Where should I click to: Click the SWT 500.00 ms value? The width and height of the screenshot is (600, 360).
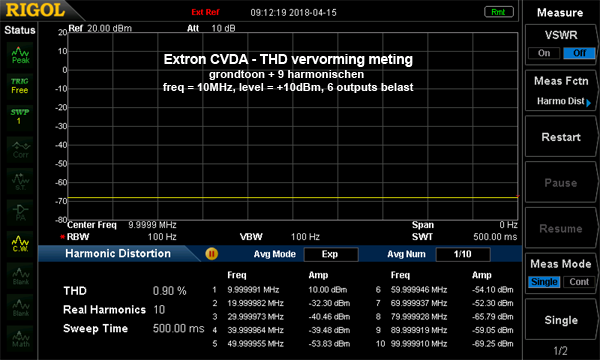point(495,237)
